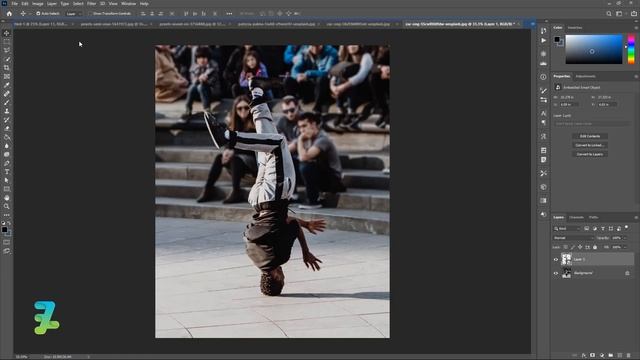Image resolution: width=640 pixels, height=360 pixels.
Task: Toggle lock image pixels brush icon
Action: tap(573, 247)
